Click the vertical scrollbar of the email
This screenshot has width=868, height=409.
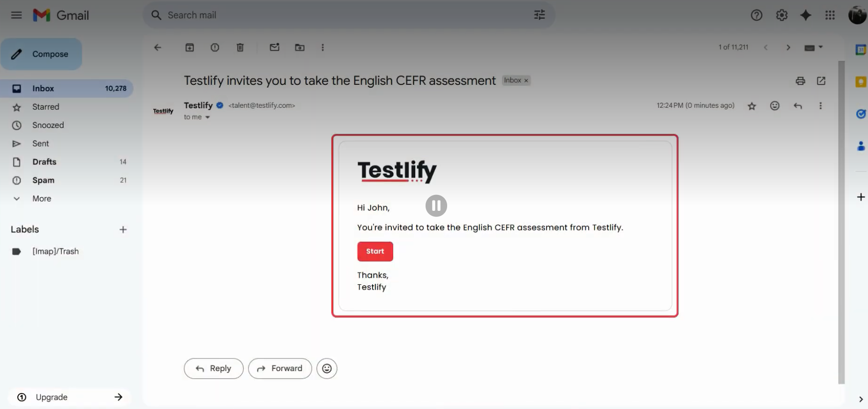tap(841, 222)
